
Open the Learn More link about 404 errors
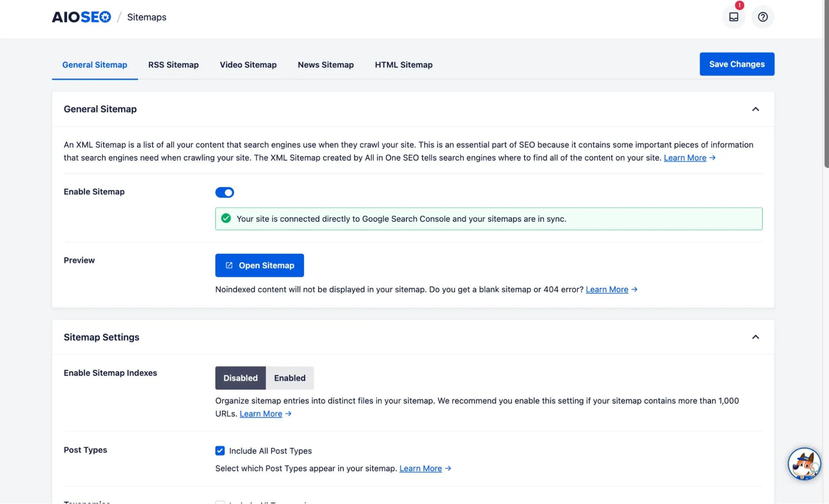606,289
